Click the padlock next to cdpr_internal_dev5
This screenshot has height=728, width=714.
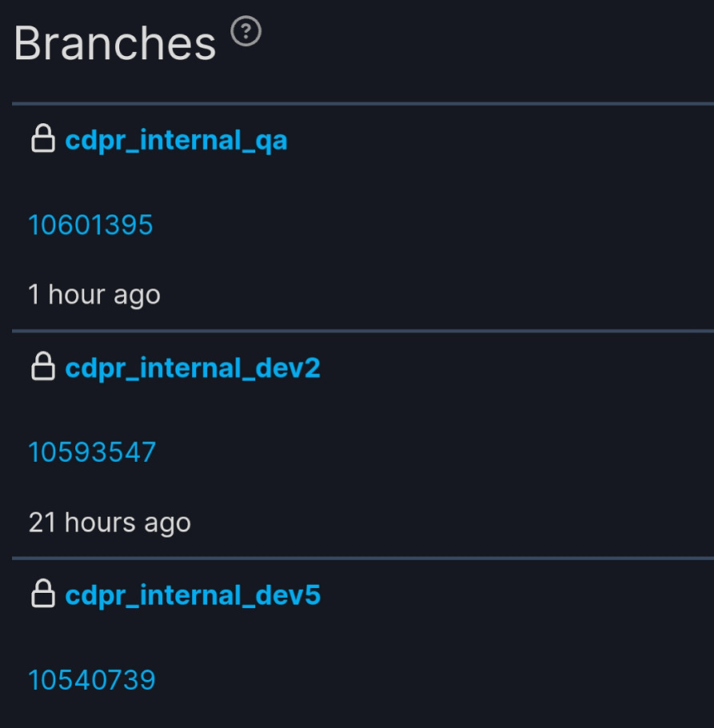click(42, 594)
